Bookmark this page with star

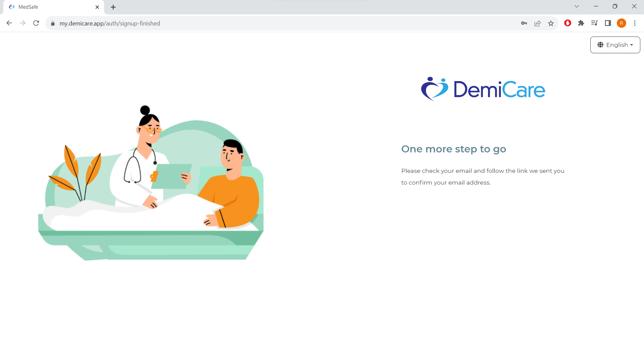click(x=551, y=23)
